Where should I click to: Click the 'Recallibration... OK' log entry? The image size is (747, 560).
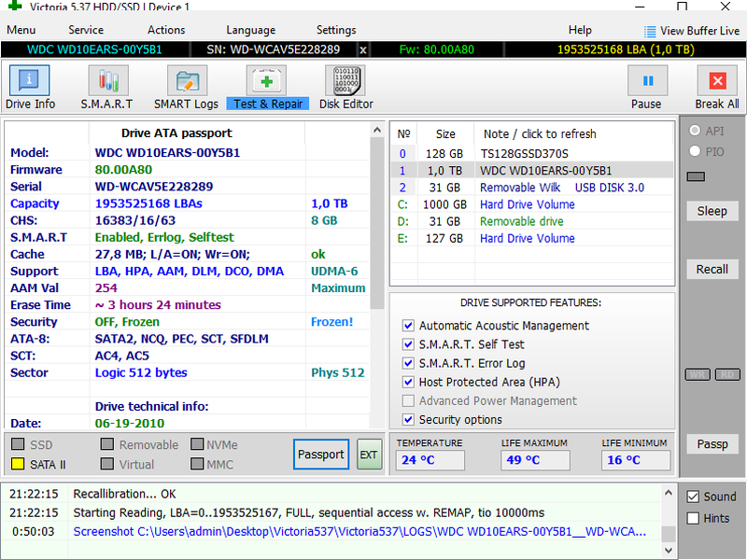point(124,494)
